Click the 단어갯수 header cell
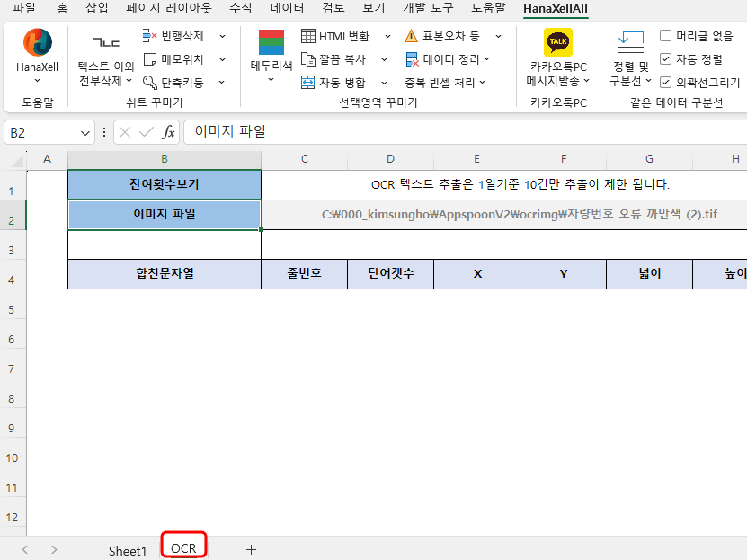747x560 pixels. pyautogui.click(x=391, y=274)
